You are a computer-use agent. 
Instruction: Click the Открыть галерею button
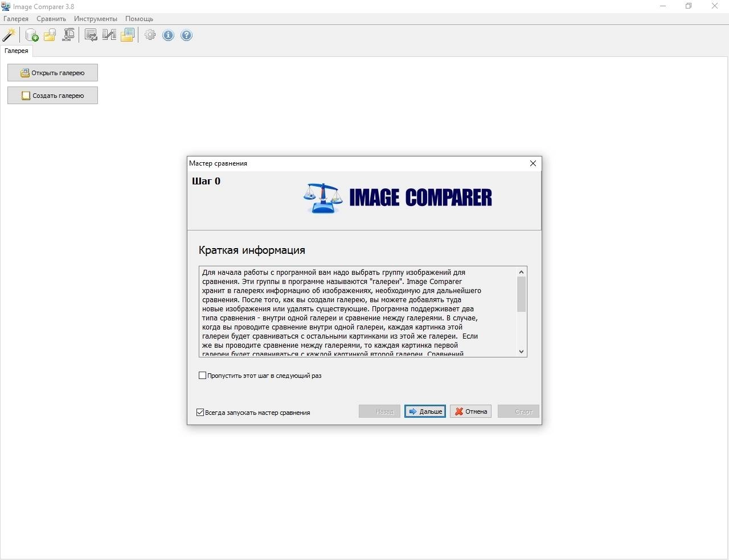click(x=52, y=73)
